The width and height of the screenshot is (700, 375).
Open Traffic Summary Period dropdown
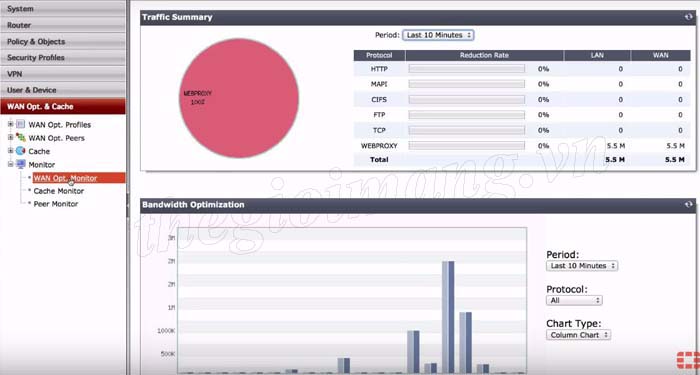(438, 35)
